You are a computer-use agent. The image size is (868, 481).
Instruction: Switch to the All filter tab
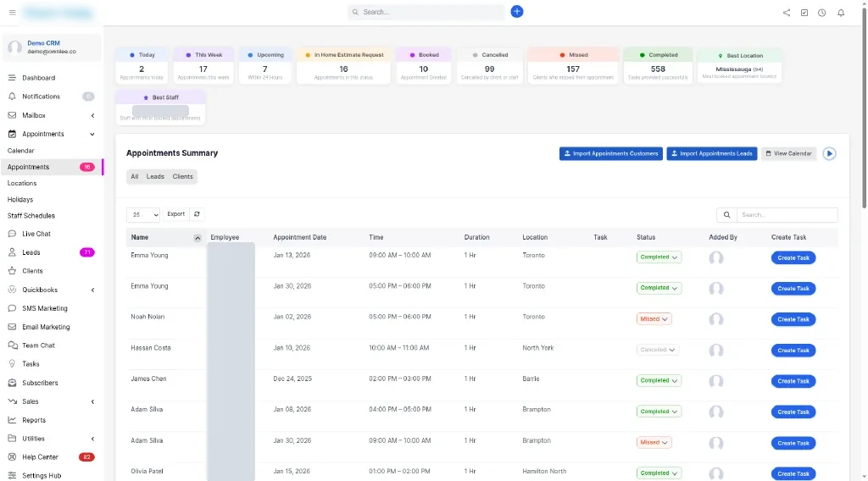click(x=135, y=176)
